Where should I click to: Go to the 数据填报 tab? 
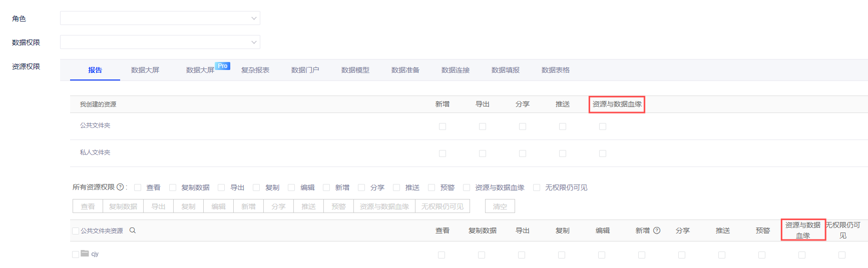[x=506, y=70]
